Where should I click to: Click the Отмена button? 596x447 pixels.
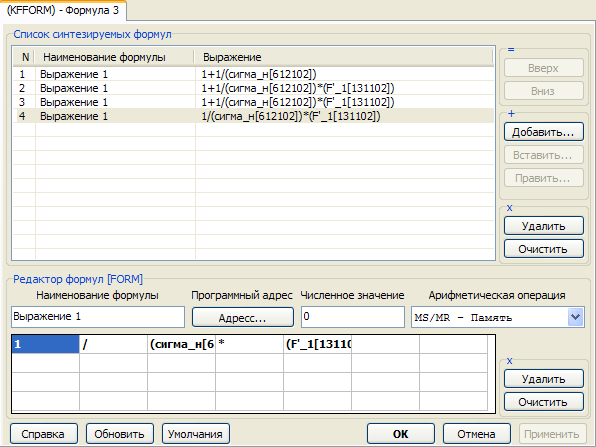coord(477,434)
